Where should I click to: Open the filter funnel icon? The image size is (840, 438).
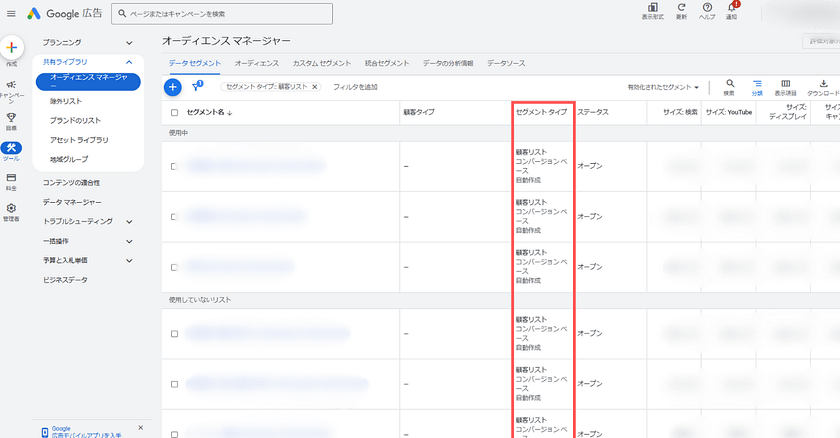click(196, 87)
